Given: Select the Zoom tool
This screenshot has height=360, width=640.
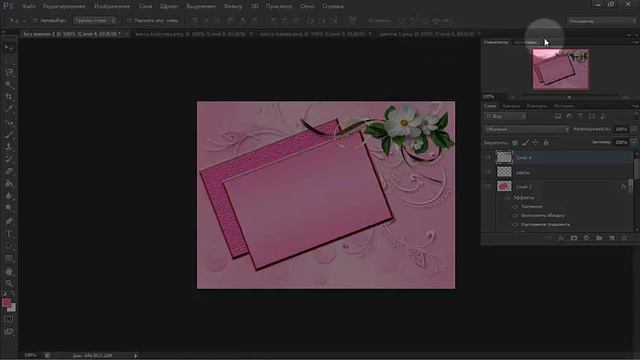Looking at the screenshot, I should [x=9, y=283].
